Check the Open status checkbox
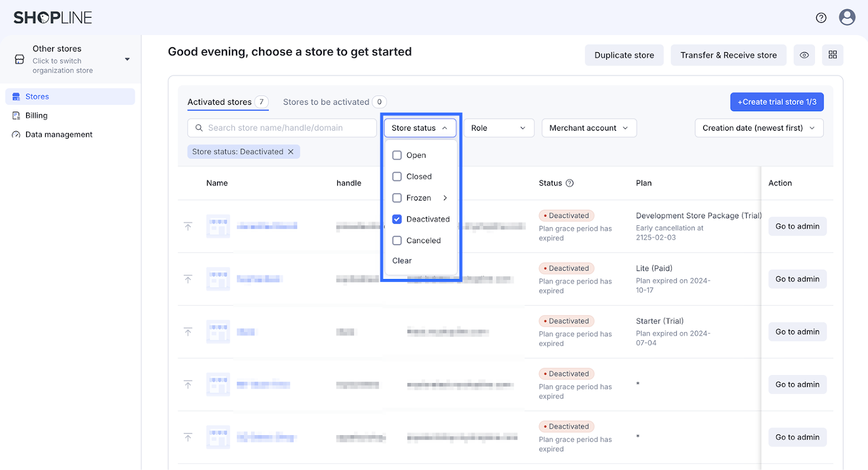The image size is (868, 470). coord(397,155)
